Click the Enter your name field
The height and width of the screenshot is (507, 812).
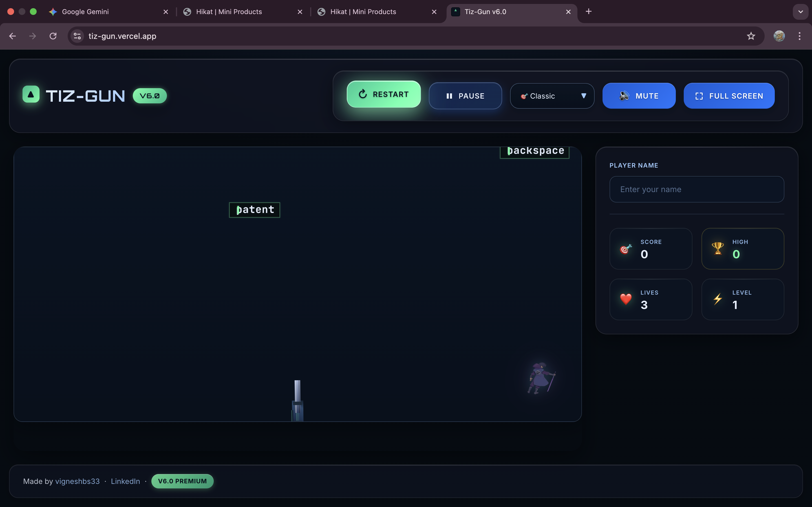pyautogui.click(x=696, y=190)
